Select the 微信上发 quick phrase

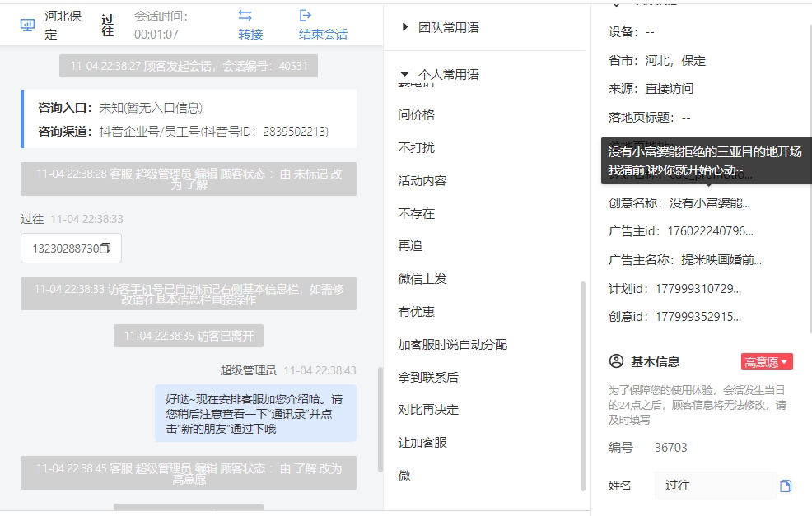tap(422, 279)
